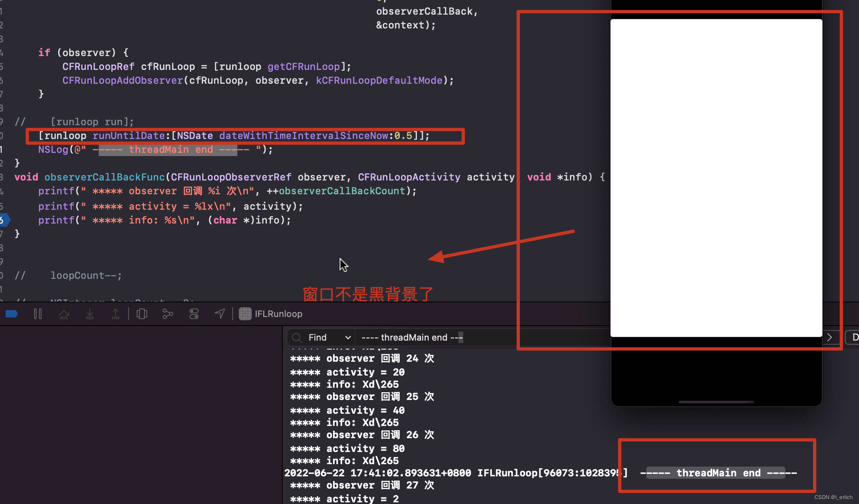Open the Debug Memory Graph
The height and width of the screenshot is (504, 859).
tap(168, 314)
